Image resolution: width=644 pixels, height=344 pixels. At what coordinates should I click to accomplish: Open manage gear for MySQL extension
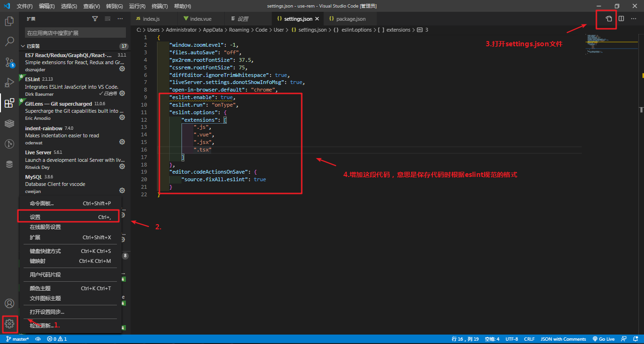pyautogui.click(x=122, y=191)
